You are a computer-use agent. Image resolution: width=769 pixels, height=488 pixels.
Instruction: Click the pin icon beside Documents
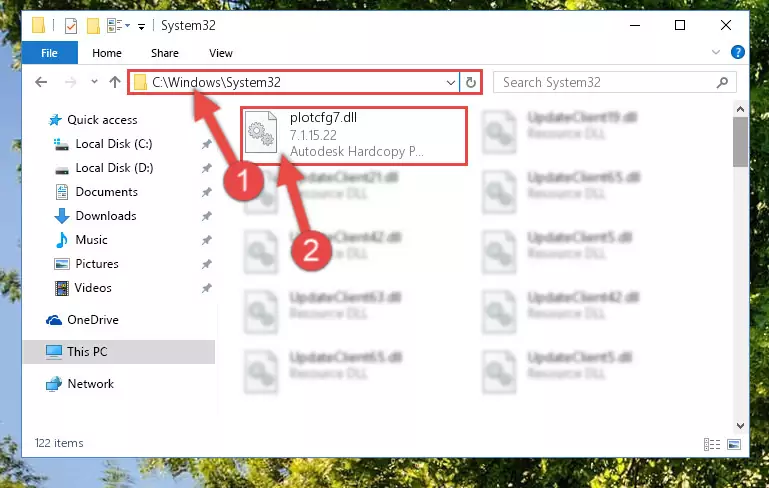(206, 192)
